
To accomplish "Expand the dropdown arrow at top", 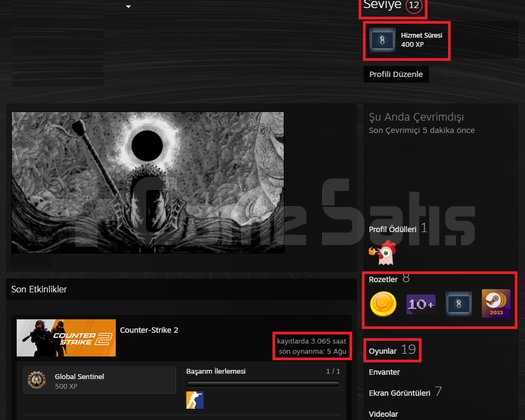I will coord(128,6).
